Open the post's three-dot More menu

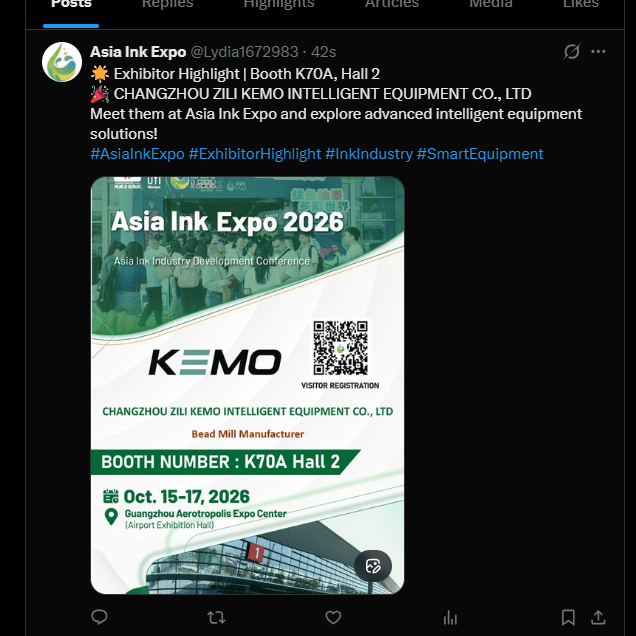point(598,51)
